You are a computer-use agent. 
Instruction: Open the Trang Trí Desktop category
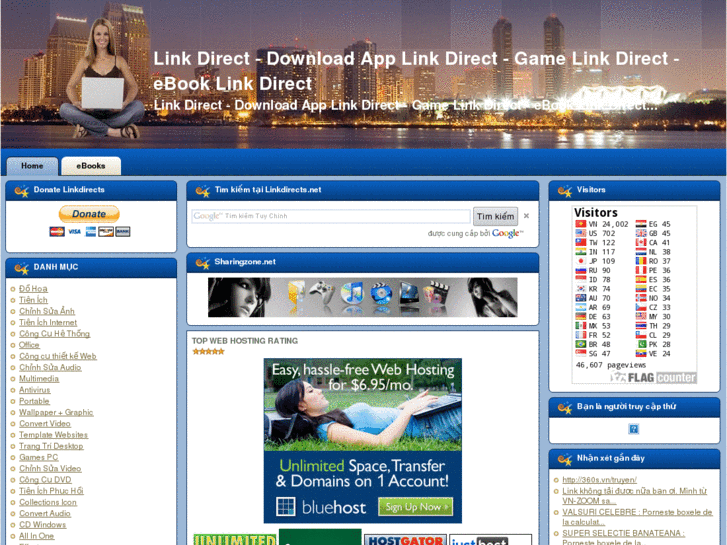pos(51,446)
